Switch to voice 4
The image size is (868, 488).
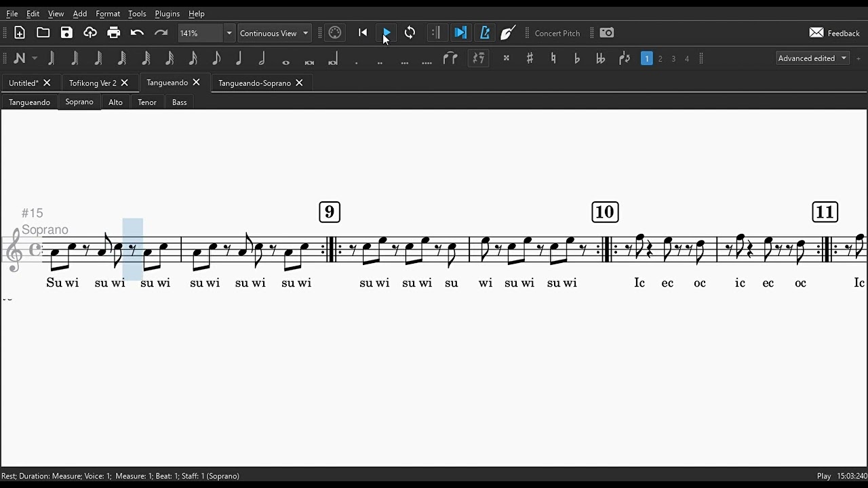[x=686, y=58]
